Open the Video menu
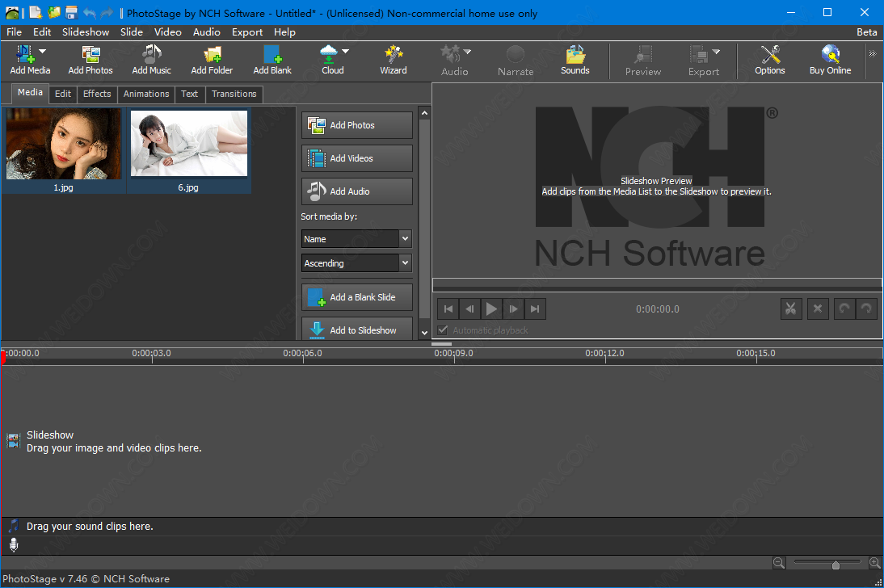The width and height of the screenshot is (884, 588). click(168, 32)
